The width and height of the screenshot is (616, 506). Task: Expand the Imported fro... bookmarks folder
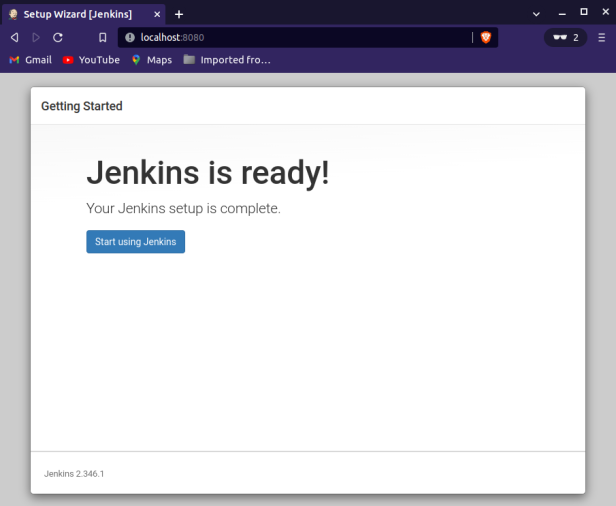227,60
